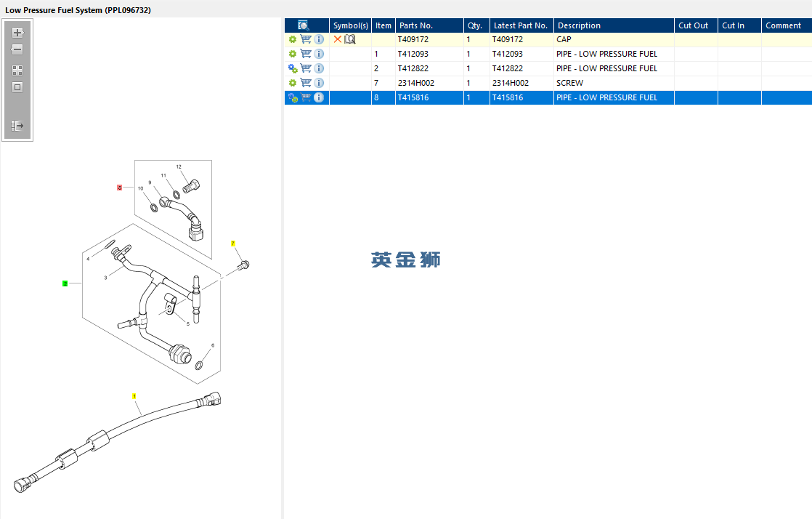The width and height of the screenshot is (812, 519).
Task: Click latest part number T412822
Action: pyautogui.click(x=521, y=68)
